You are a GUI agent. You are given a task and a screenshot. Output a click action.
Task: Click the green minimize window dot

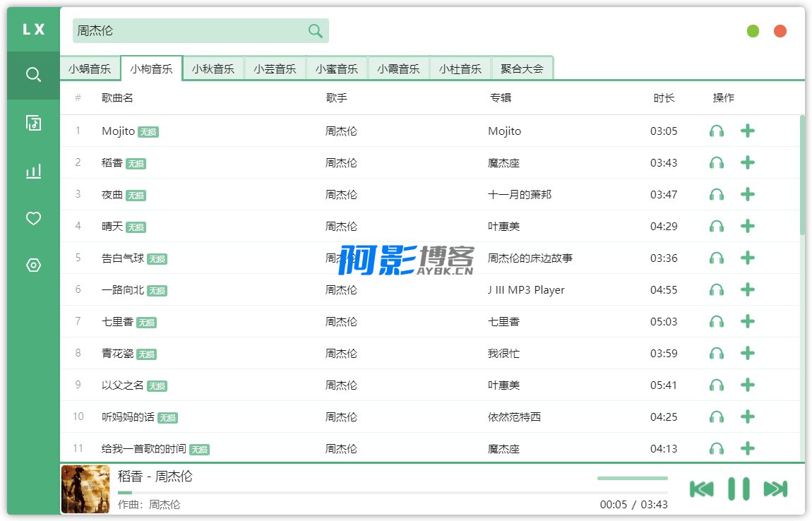(753, 31)
